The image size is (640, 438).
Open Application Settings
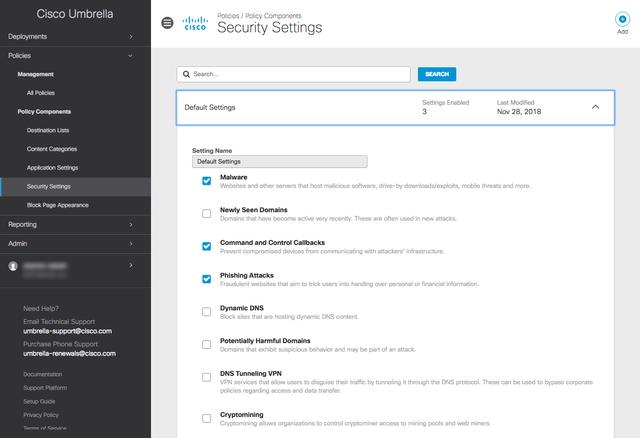tap(52, 168)
